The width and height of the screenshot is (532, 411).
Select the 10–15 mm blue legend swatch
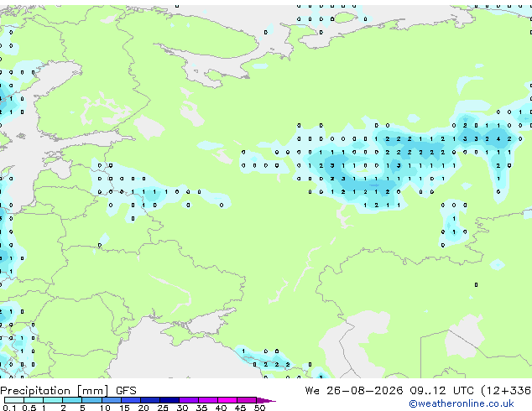[112, 400]
